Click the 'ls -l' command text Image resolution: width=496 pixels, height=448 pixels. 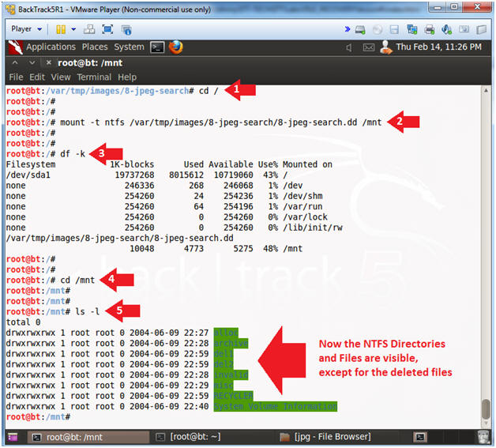click(x=88, y=311)
